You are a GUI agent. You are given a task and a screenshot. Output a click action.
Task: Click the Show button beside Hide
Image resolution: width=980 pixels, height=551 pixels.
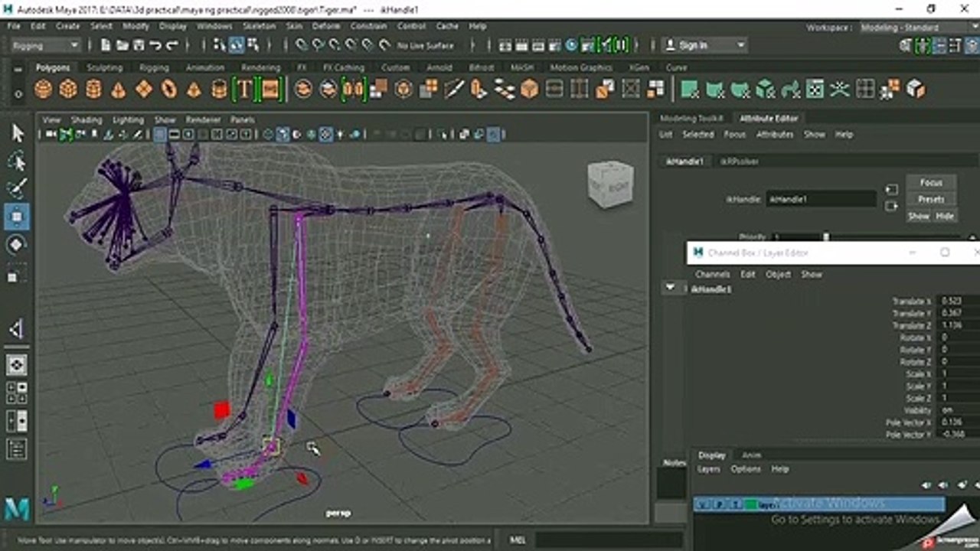click(918, 216)
